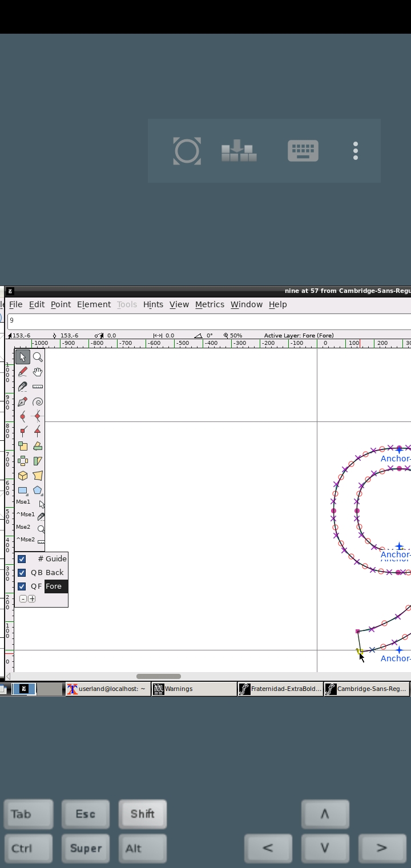Toggle the Super on-screen modifier key
The height and width of the screenshot is (868, 411).
click(x=86, y=849)
